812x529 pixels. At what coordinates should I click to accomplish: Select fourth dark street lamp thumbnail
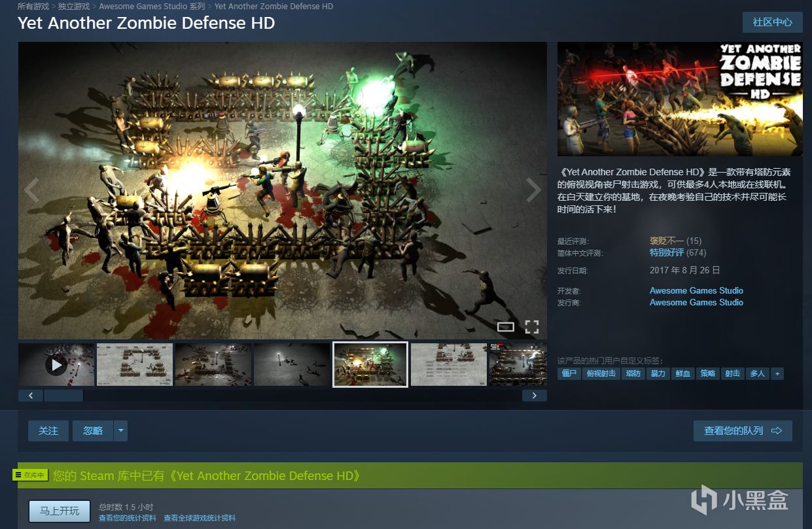point(292,365)
